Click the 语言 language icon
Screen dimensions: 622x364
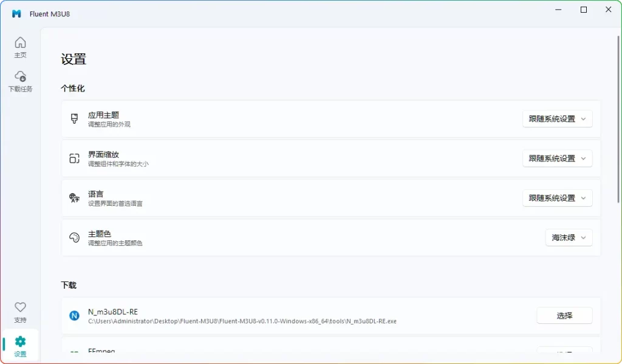74,198
